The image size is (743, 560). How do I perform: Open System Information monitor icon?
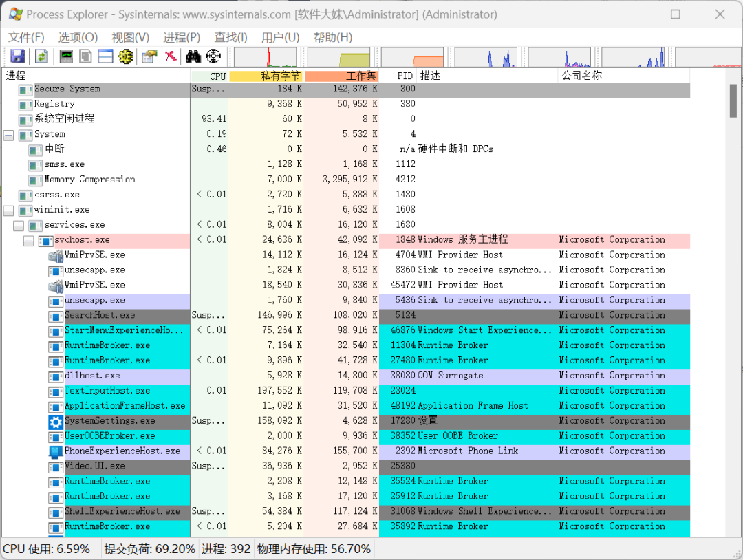pos(66,56)
